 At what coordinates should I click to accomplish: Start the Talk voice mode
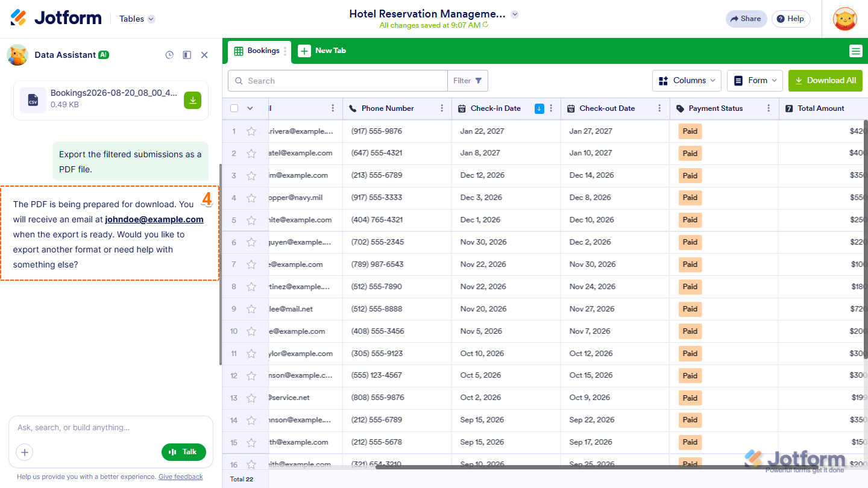(184, 452)
